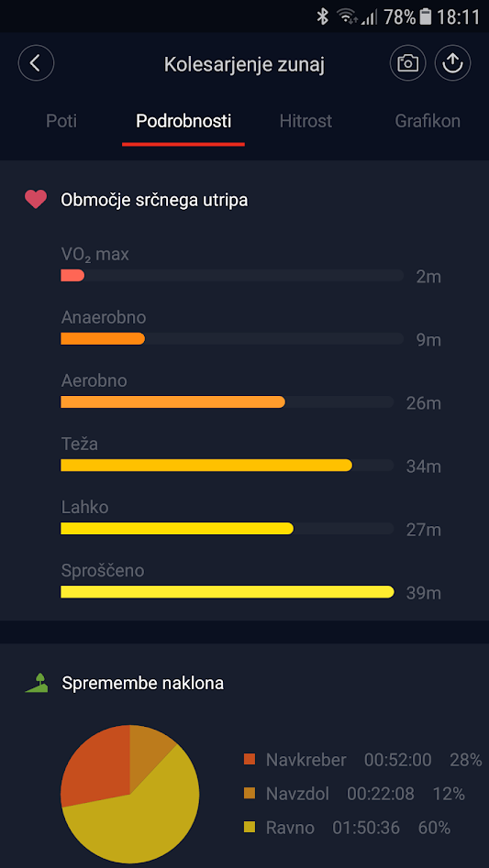Go back using the arrow icon

[x=36, y=63]
